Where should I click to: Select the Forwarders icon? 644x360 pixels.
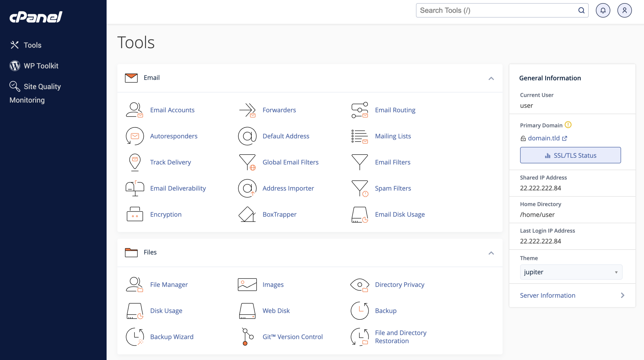(x=247, y=110)
